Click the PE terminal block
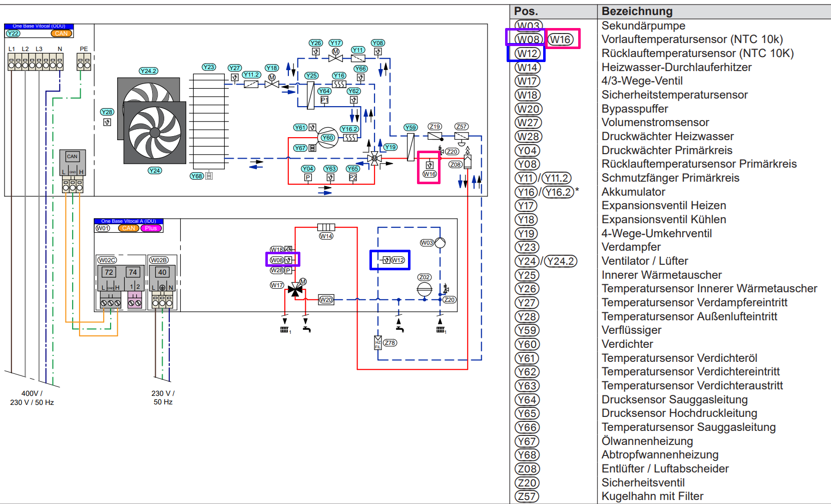The height and width of the screenshot is (504, 831). pos(84,62)
